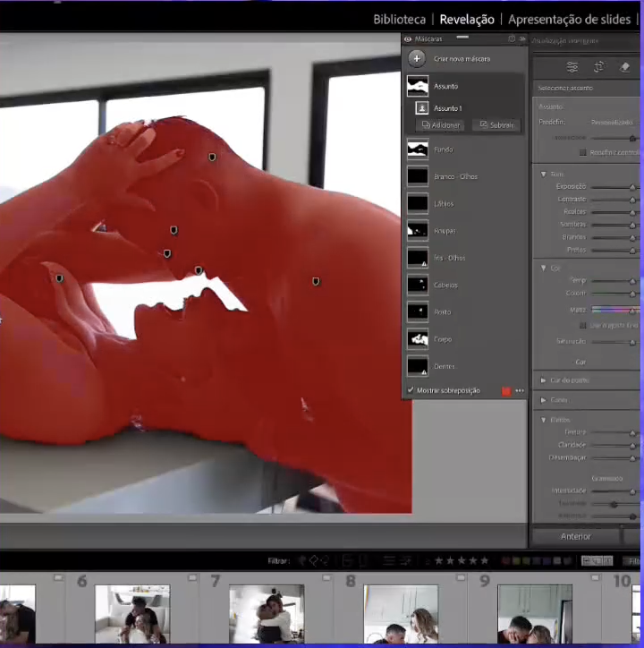Image resolution: width=644 pixels, height=648 pixels.
Task: Select the Íris - Olhos mask
Action: [464, 258]
